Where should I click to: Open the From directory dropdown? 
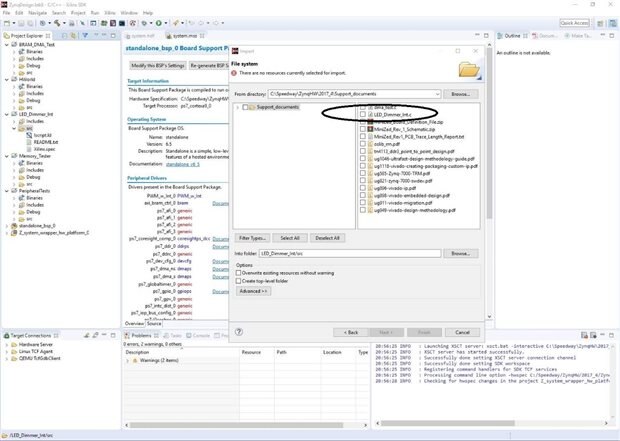pyautogui.click(x=436, y=93)
